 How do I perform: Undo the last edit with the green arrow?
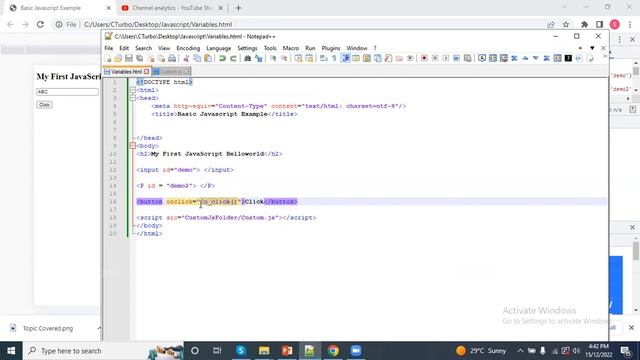[222, 58]
